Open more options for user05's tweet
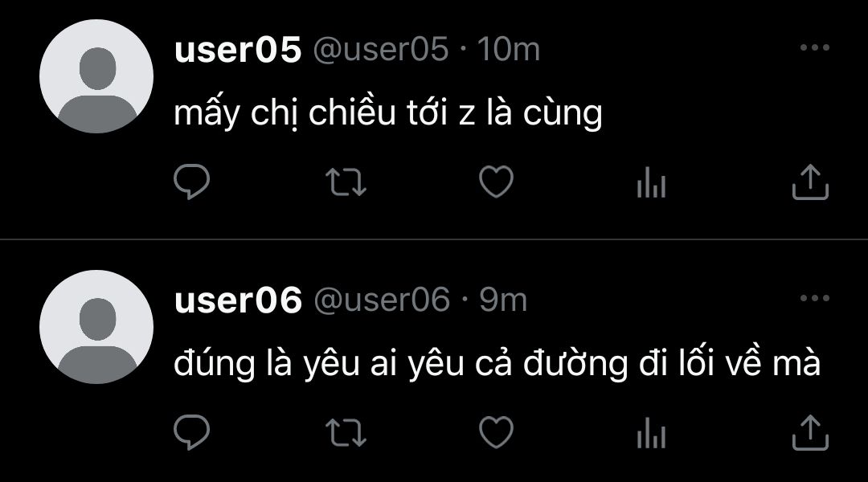This screenshot has width=868, height=482. click(x=815, y=47)
